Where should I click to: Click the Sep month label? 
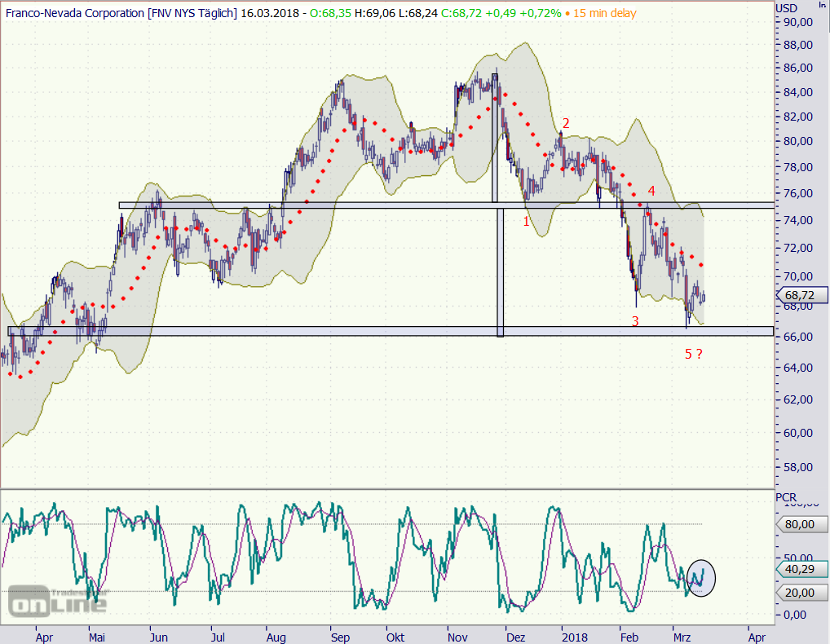[x=340, y=637]
